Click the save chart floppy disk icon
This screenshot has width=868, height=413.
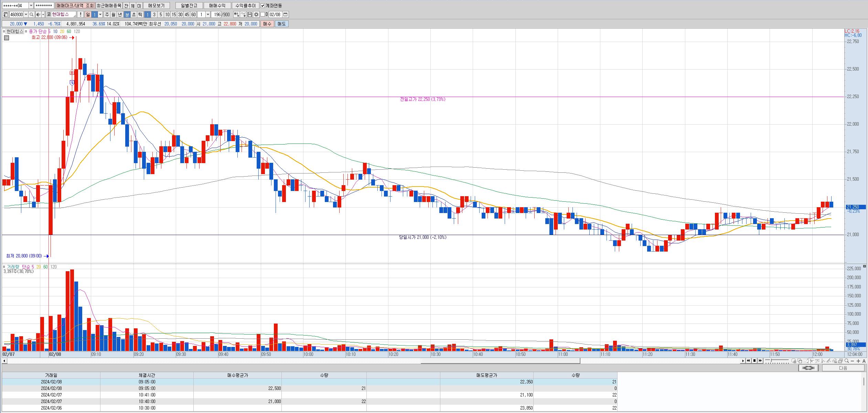(x=250, y=14)
